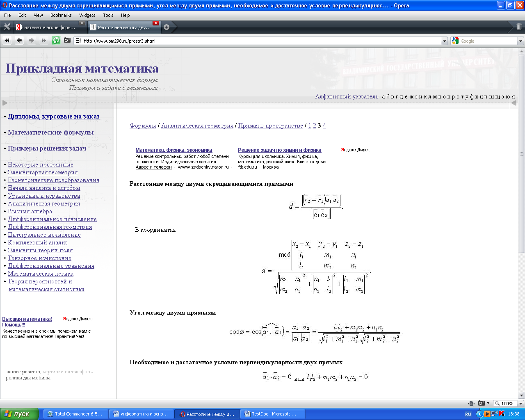This screenshot has height=420, width=525.
Task: Open the 100% zoom dropdown
Action: coord(521,404)
